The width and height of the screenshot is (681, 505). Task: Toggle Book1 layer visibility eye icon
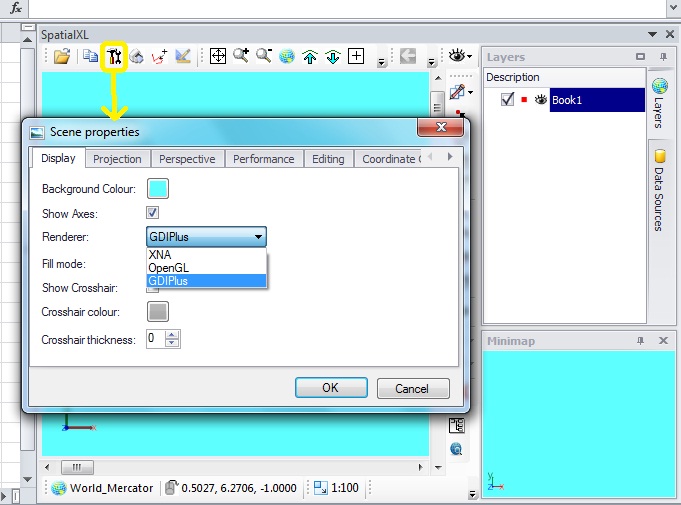[541, 100]
